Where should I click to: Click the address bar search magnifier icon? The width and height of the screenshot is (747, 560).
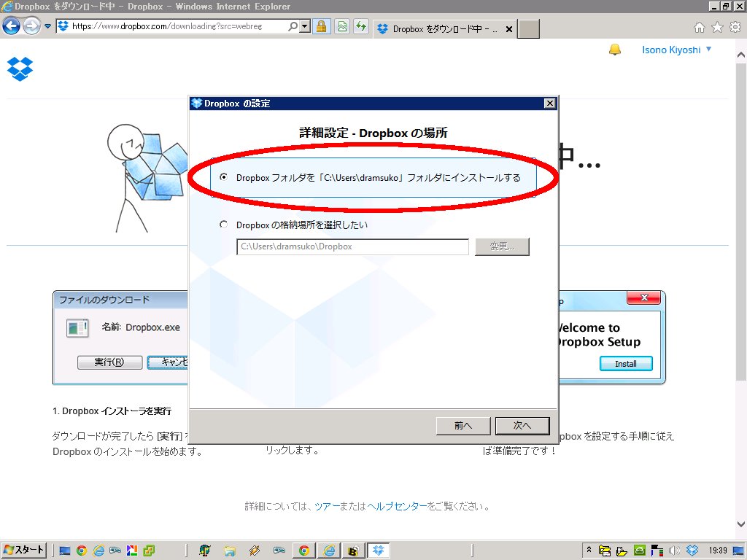293,26
